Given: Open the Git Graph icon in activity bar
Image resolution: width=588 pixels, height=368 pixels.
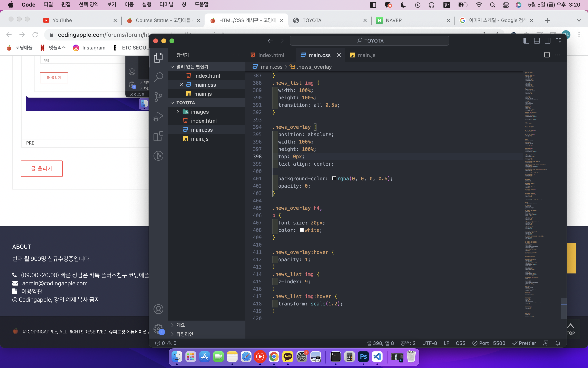Looking at the screenshot, I should 158,156.
